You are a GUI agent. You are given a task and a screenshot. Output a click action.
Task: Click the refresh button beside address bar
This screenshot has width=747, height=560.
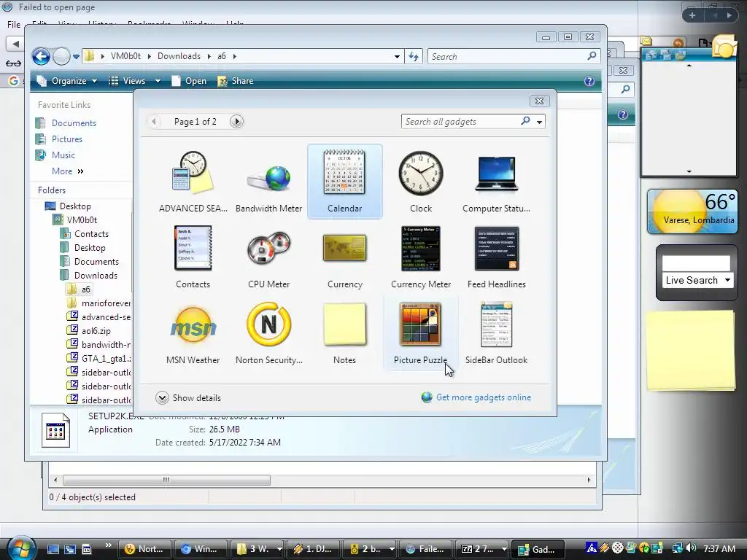pyautogui.click(x=414, y=57)
